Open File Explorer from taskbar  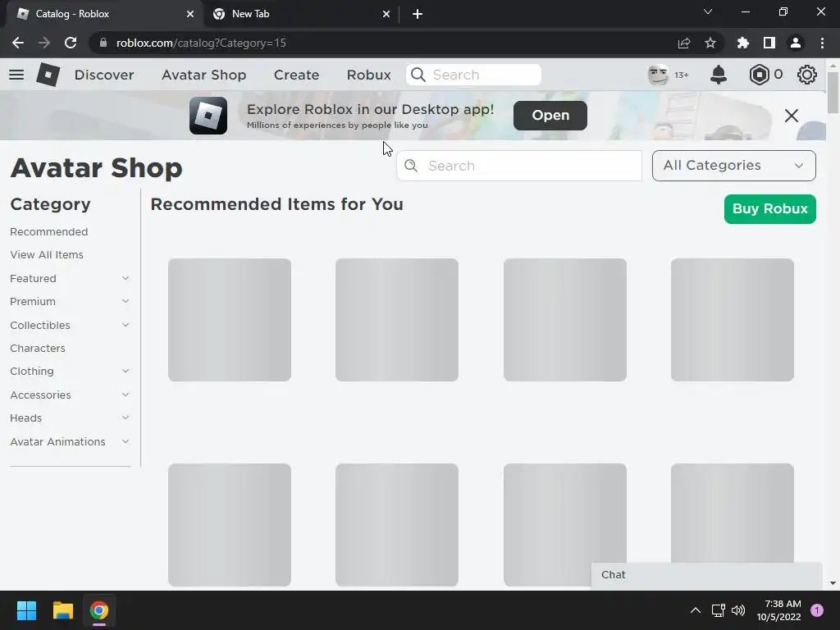coord(62,610)
